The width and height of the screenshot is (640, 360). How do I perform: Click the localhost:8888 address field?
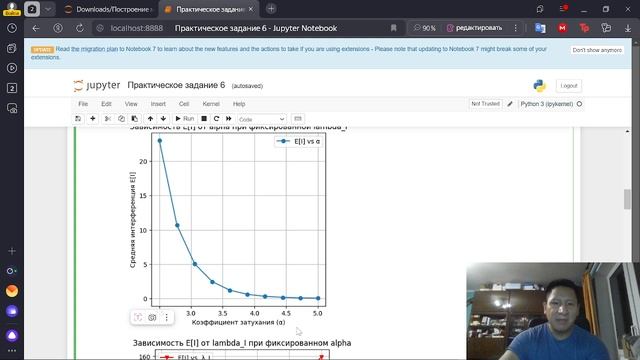tap(137, 28)
